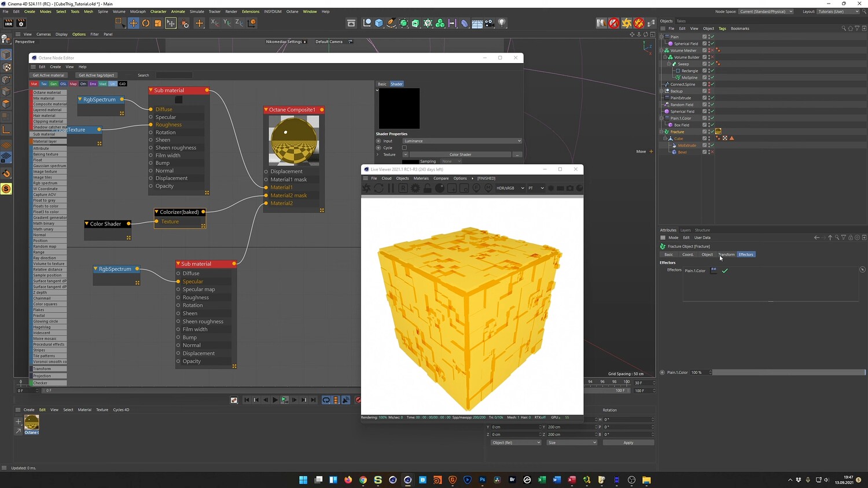Open the PT kernel dropdown in Live Viewer

[x=536, y=188]
